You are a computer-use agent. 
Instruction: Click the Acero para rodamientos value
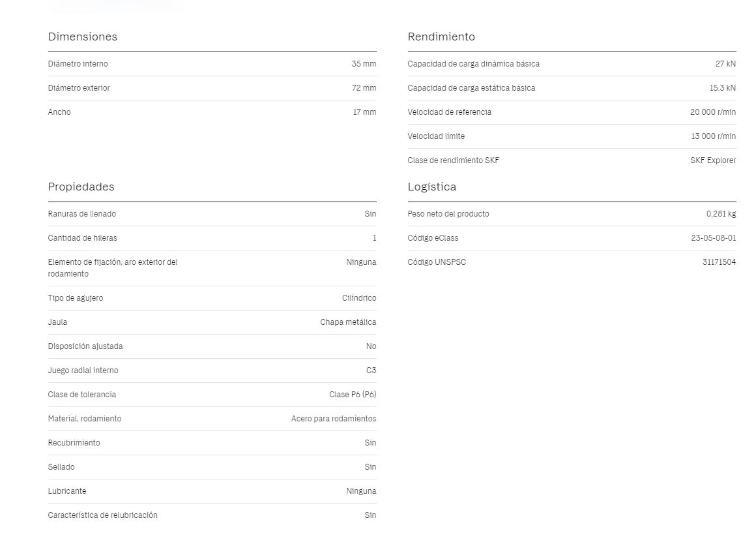334,419
